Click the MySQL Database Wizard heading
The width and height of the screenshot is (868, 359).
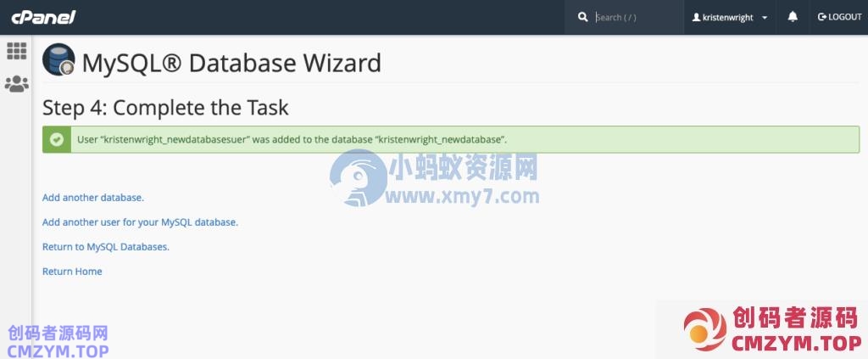click(231, 63)
